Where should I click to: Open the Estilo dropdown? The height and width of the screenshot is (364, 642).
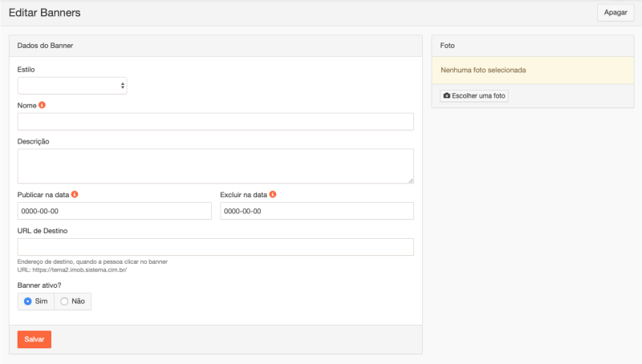pyautogui.click(x=71, y=85)
